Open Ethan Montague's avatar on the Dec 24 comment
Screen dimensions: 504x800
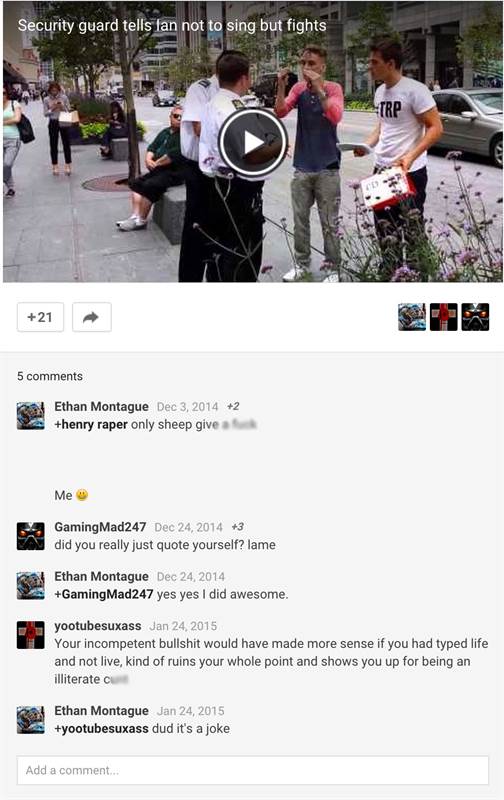pos(31,585)
